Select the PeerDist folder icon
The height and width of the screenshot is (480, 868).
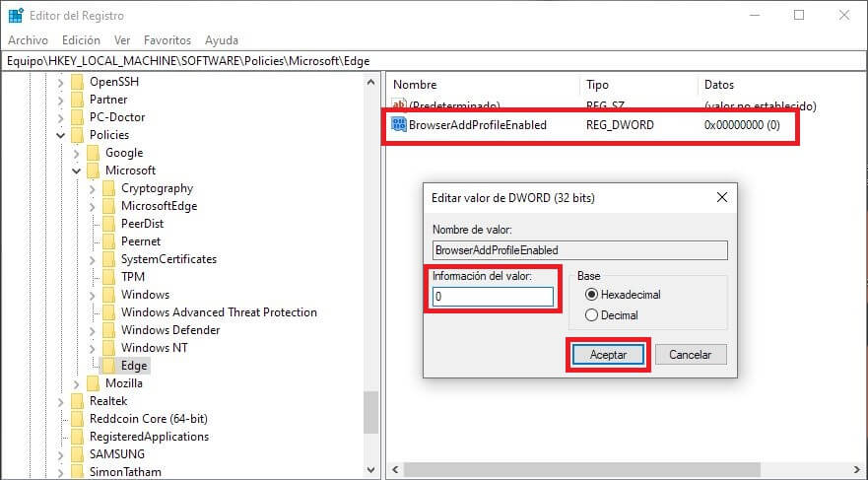click(x=109, y=223)
